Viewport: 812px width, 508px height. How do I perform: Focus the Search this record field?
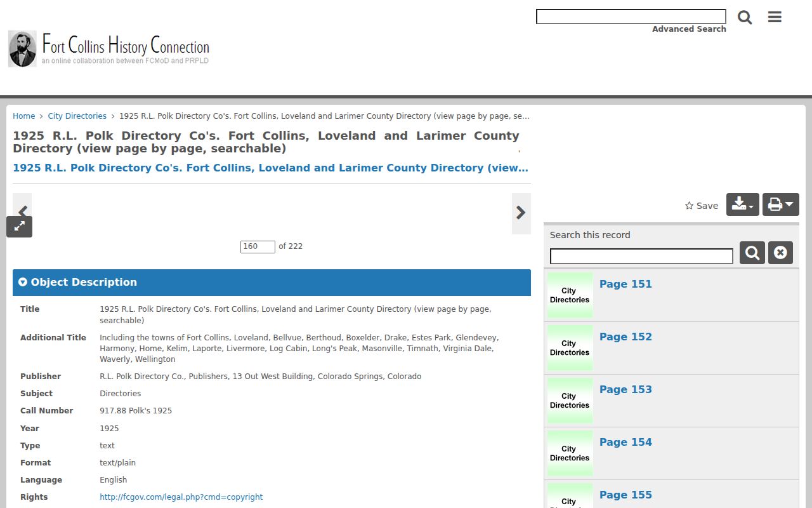(641, 256)
